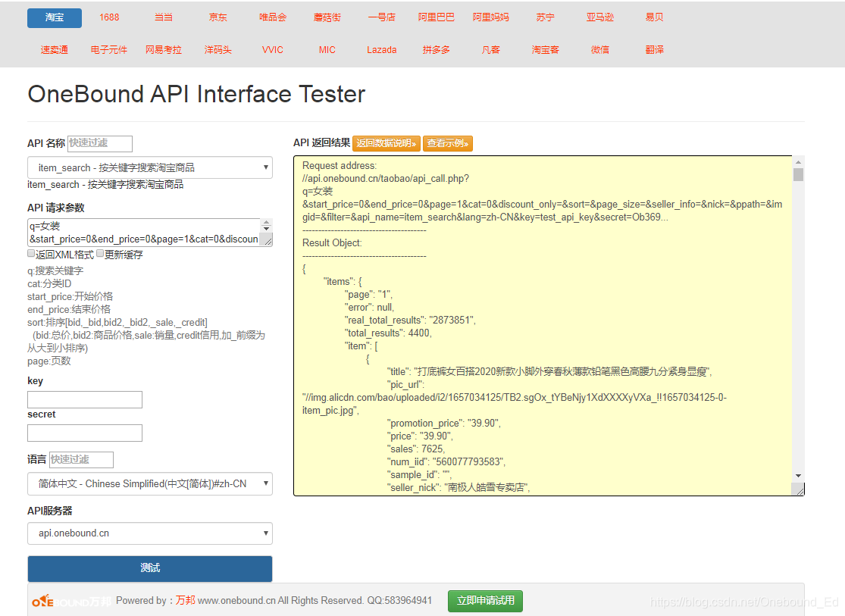The width and height of the screenshot is (845, 616).
Task: Click the "sales": 7625 line
Action: [416, 449]
